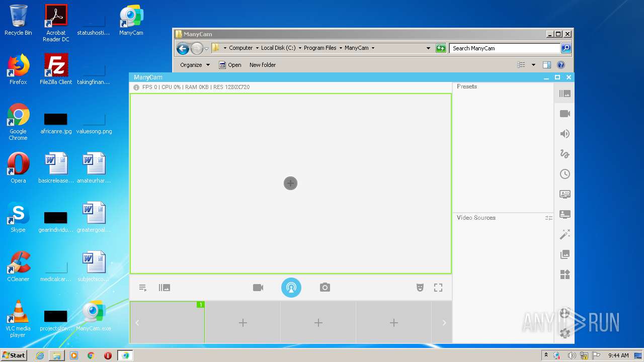Open the playlist icon below the preview
This screenshot has height=362, width=644.
pyautogui.click(x=143, y=288)
